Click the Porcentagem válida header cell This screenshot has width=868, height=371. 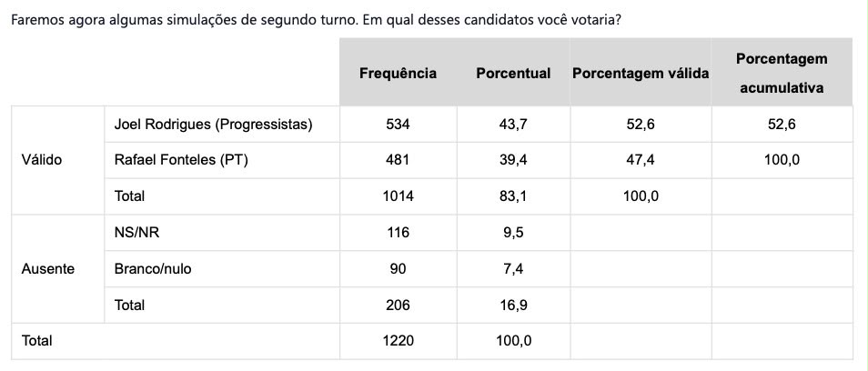641,74
